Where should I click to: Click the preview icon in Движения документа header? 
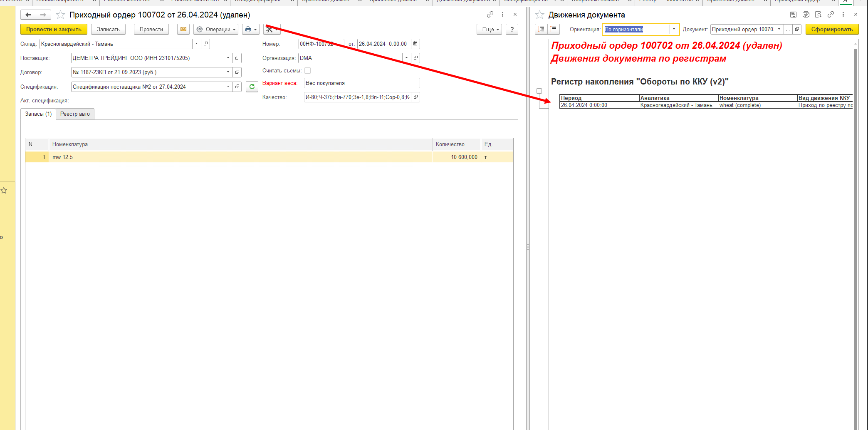pyautogui.click(x=818, y=15)
